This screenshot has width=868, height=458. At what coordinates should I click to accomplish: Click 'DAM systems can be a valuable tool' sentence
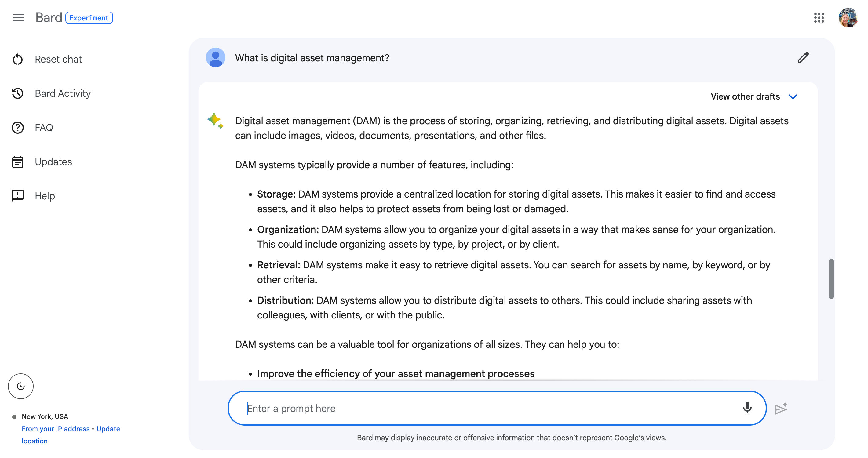(x=427, y=344)
